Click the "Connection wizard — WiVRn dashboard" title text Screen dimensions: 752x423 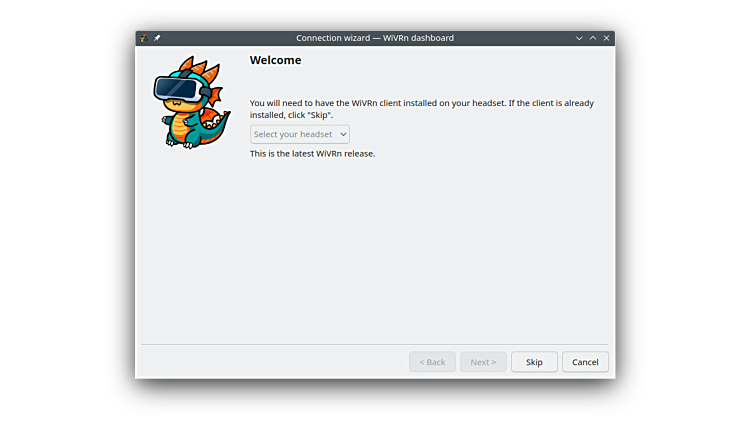374,38
